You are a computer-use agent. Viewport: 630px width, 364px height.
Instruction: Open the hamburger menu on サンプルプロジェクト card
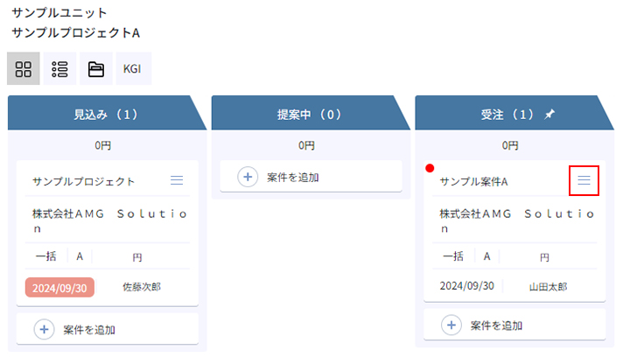point(177,180)
